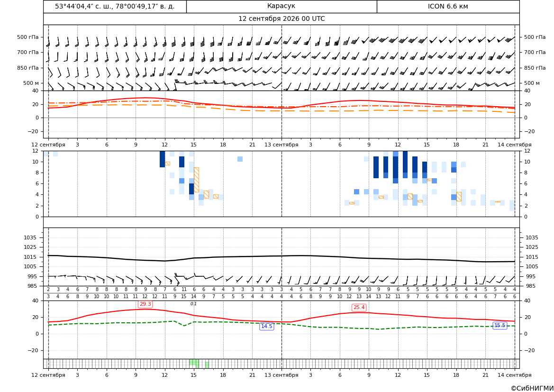Click the 850 гПа right axis label

[535, 68]
